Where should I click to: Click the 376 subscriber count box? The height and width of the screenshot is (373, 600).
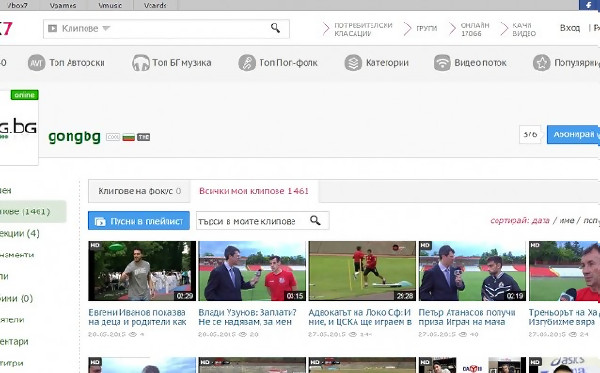[530, 135]
